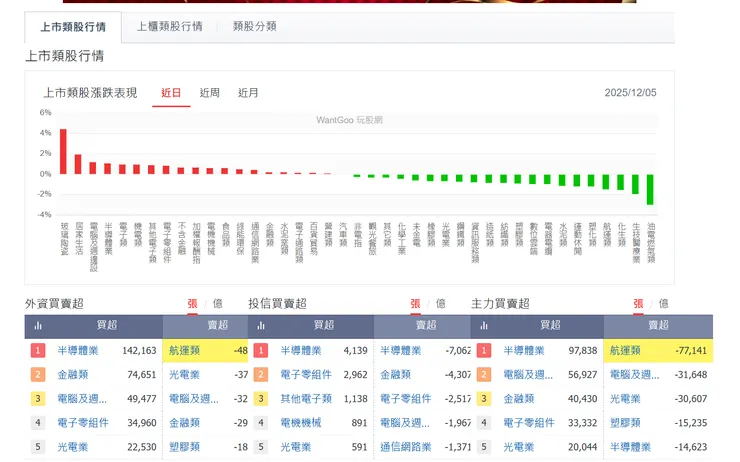The height and width of the screenshot is (462, 740).
Task: Click rank 3 badge in 外資買賣超 table
Action: pos(38,399)
